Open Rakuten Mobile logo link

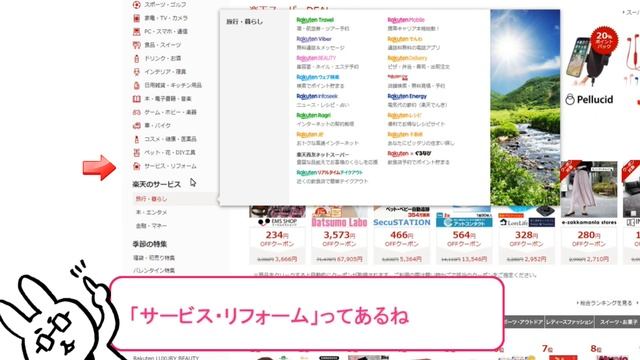click(x=406, y=20)
